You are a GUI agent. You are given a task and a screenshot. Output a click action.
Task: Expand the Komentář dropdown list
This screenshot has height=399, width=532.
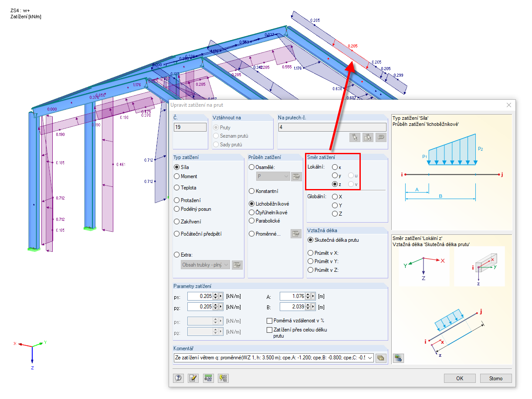point(370,358)
